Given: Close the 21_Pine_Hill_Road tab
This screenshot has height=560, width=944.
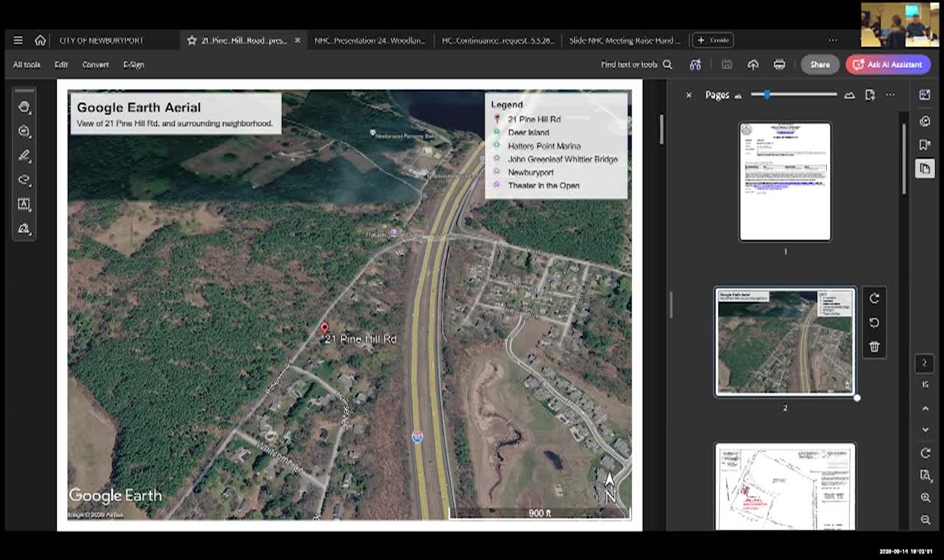Looking at the screenshot, I should [297, 41].
